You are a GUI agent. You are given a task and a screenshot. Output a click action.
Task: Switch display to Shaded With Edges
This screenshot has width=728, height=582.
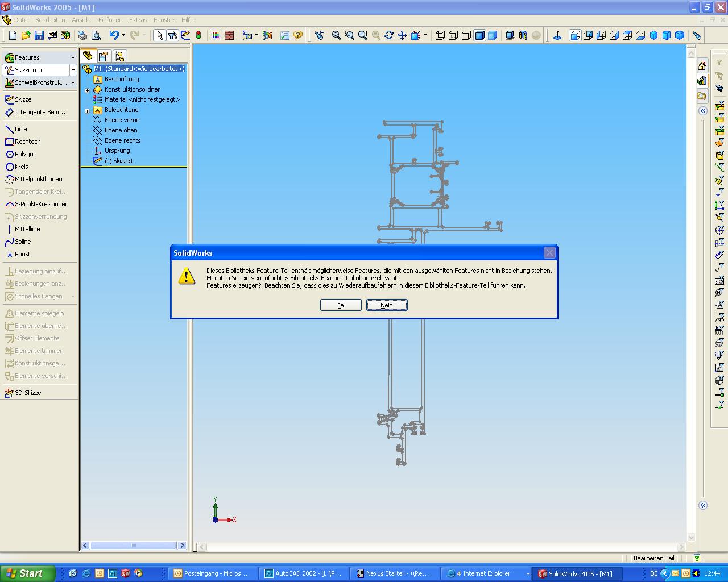479,35
